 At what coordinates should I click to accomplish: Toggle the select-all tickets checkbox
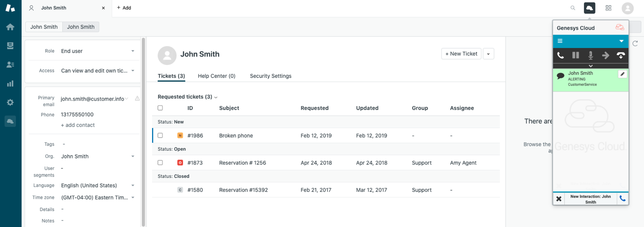pyautogui.click(x=160, y=108)
